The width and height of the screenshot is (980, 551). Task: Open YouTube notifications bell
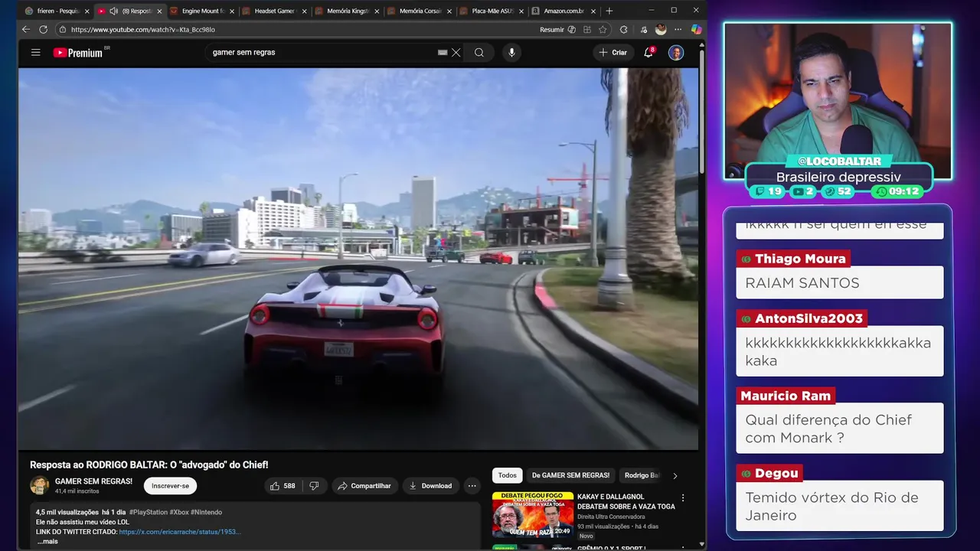(648, 52)
